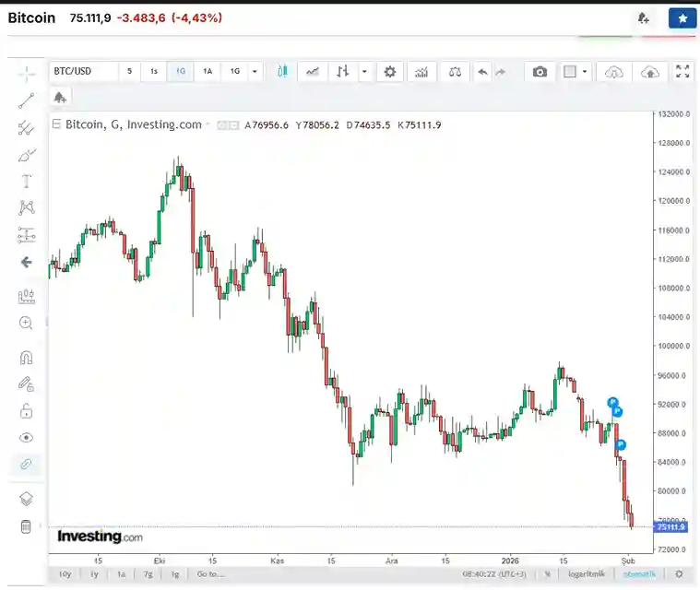Viewport: 700px width, 590px height.
Task: Click the back arrow icon in left sidebar
Action: click(27, 262)
